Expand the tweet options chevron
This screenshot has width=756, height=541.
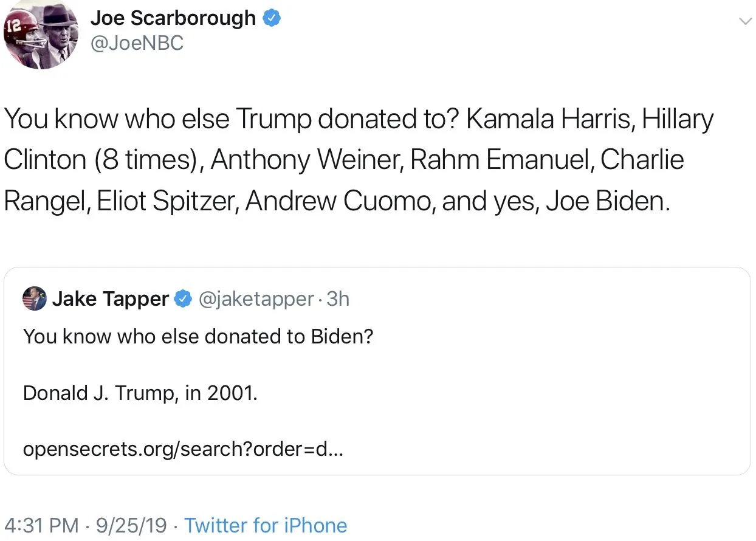[x=744, y=21]
